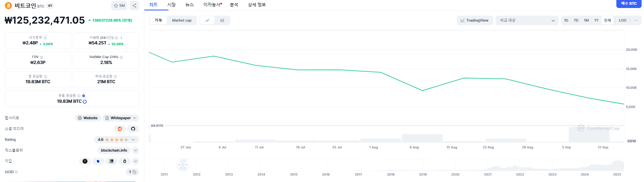Show the UCID info icon
The width and height of the screenshot is (644, 182).
tap(16, 172)
